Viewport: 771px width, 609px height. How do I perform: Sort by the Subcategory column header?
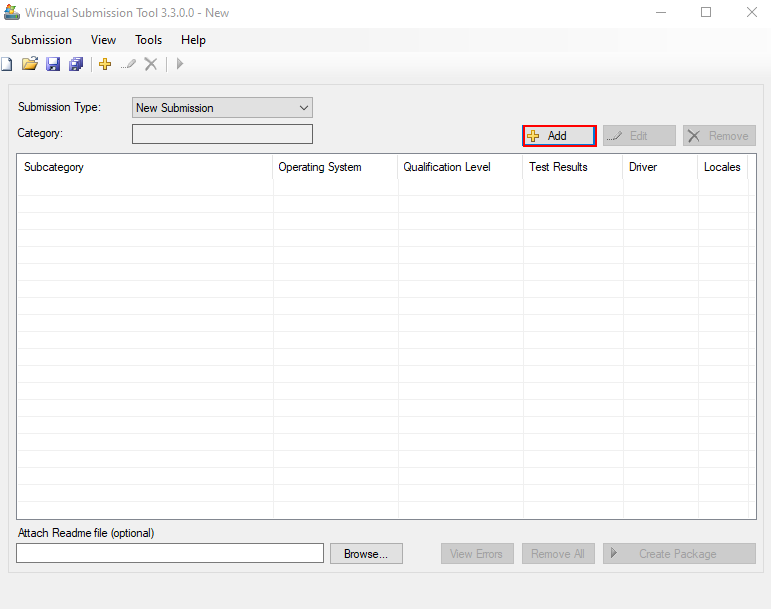[x=145, y=167]
